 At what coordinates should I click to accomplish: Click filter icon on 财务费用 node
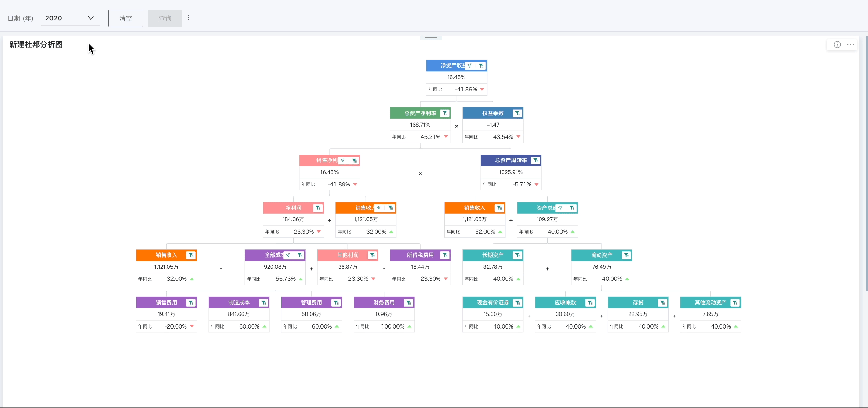408,303
